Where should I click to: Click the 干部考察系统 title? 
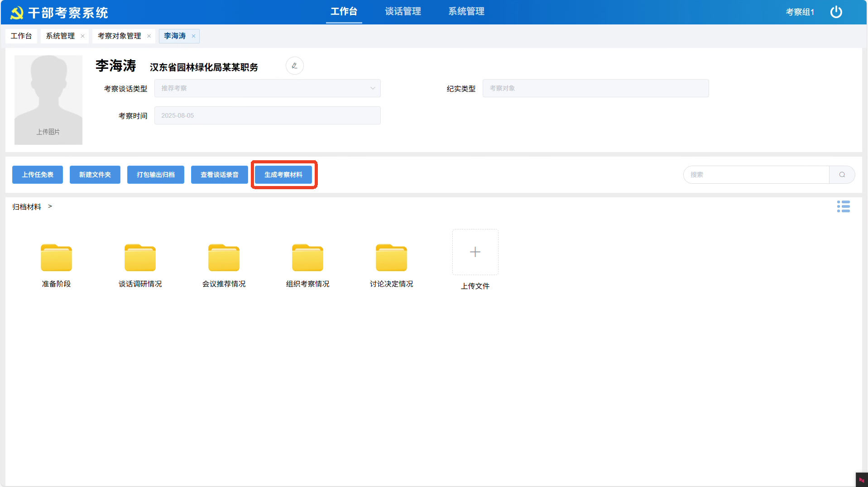pos(68,13)
